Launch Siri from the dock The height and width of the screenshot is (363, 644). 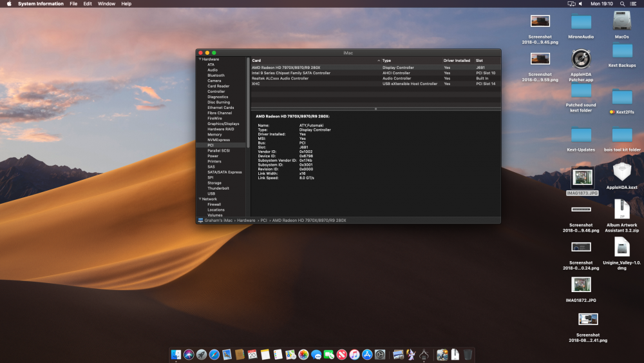[189, 355]
